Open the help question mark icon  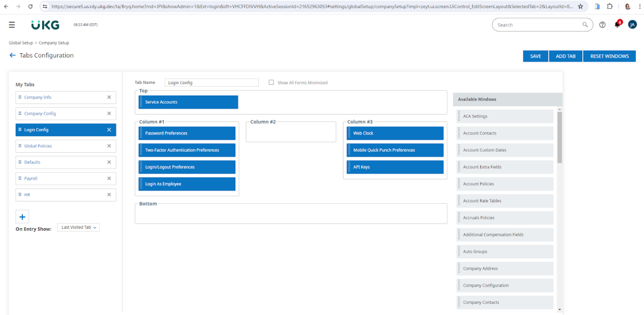click(x=602, y=25)
